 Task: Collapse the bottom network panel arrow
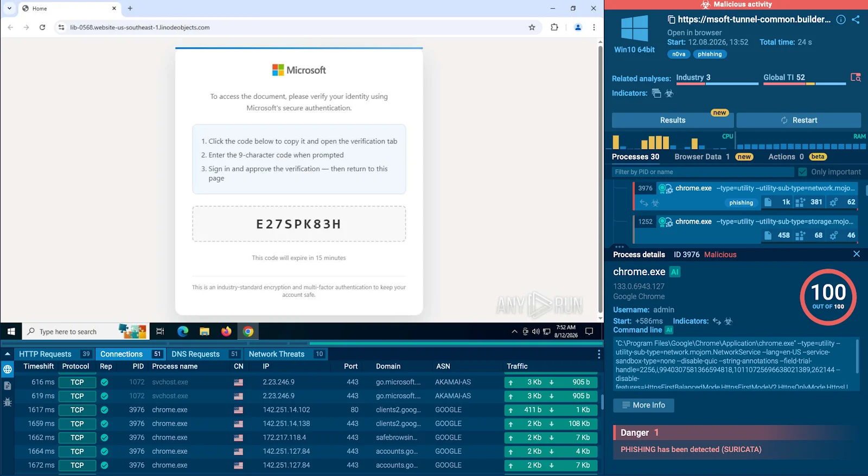coord(8,354)
